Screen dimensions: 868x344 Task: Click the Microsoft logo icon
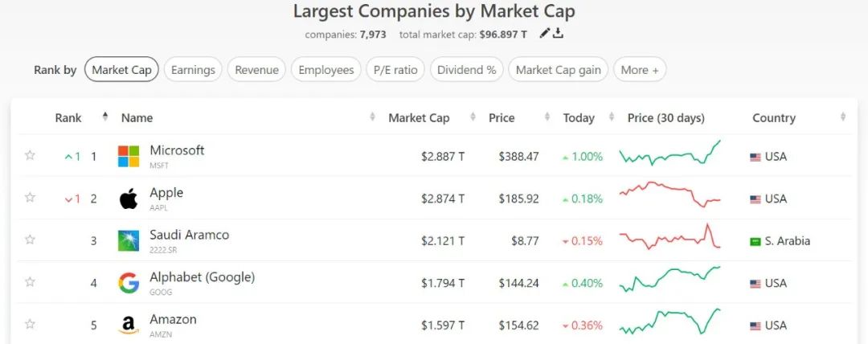pyautogui.click(x=129, y=156)
